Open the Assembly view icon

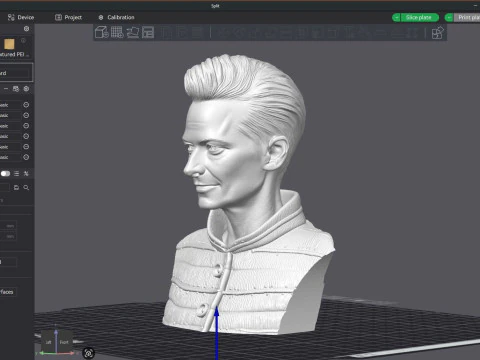(x=437, y=33)
